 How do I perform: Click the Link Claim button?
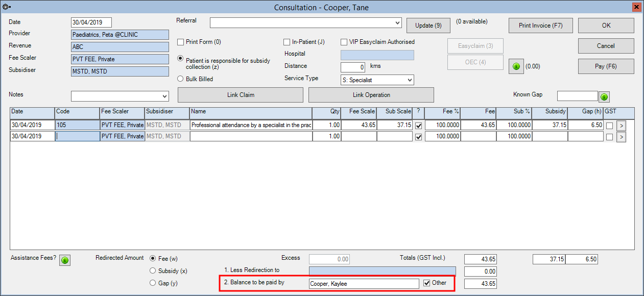tap(241, 95)
